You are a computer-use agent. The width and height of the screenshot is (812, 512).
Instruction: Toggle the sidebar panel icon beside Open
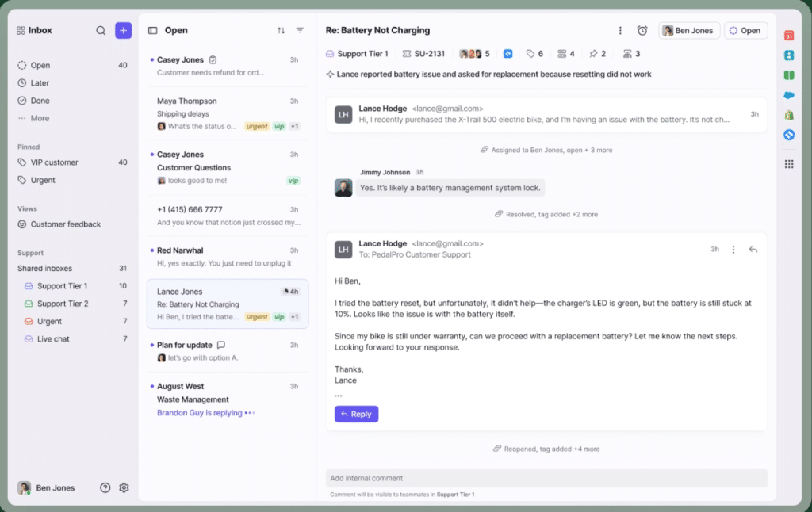click(x=153, y=31)
